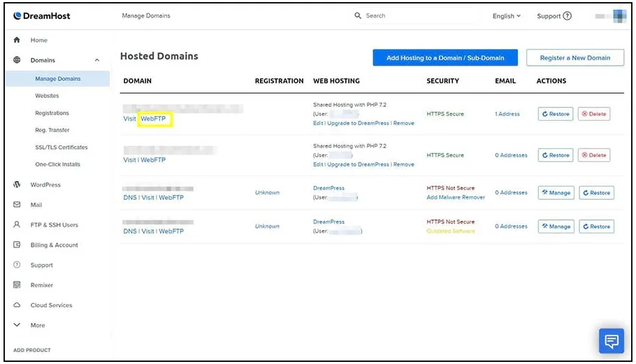Click Restore for the 0 Addresses shared hosting row
Image resolution: width=636 pixels, height=364 pixels.
[556, 155]
